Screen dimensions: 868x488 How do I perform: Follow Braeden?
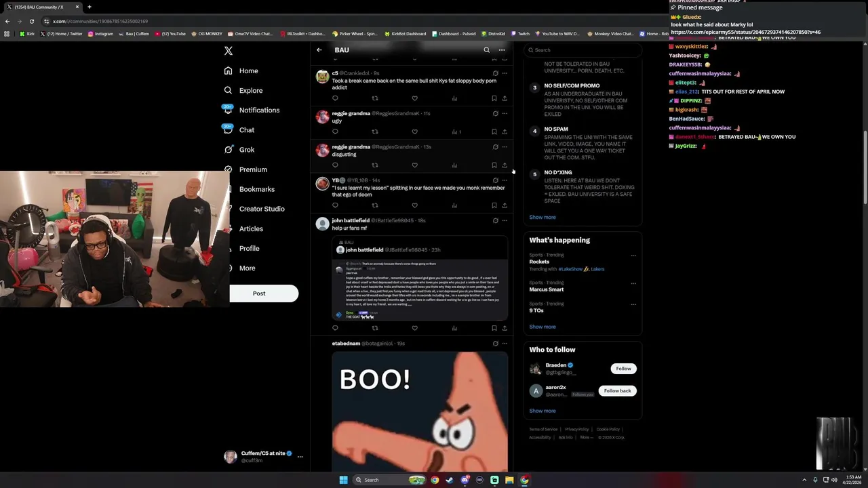pyautogui.click(x=623, y=369)
